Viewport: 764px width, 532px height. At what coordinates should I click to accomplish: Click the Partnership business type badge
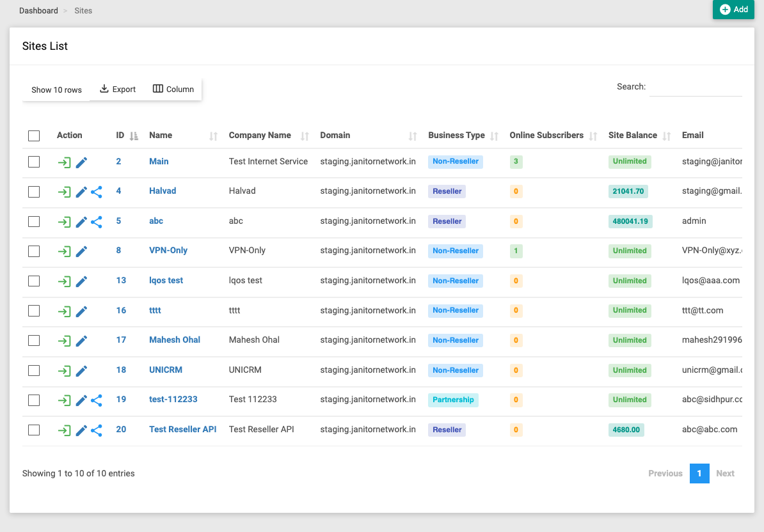click(x=453, y=400)
